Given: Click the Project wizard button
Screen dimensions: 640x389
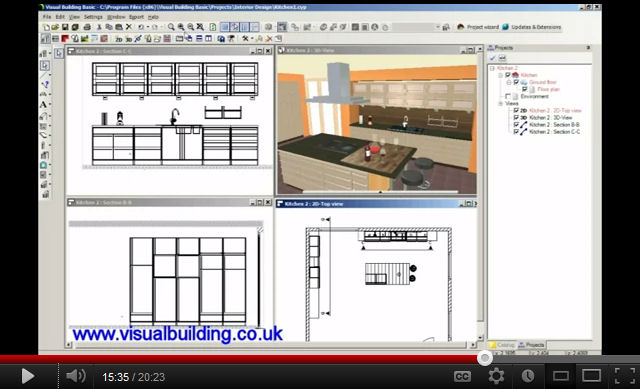Looking at the screenshot, I should tap(478, 27).
